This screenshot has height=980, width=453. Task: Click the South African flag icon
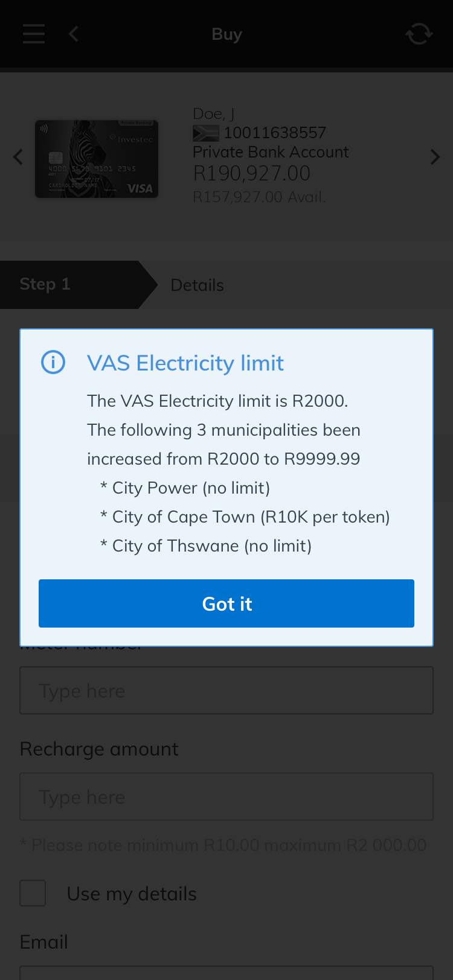coord(205,133)
